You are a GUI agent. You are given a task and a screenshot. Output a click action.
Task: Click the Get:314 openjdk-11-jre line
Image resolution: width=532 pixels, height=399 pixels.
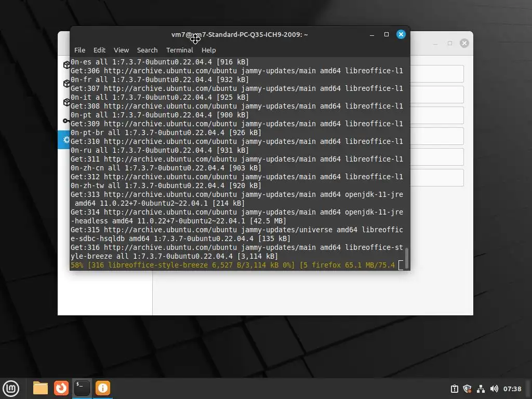(x=237, y=217)
